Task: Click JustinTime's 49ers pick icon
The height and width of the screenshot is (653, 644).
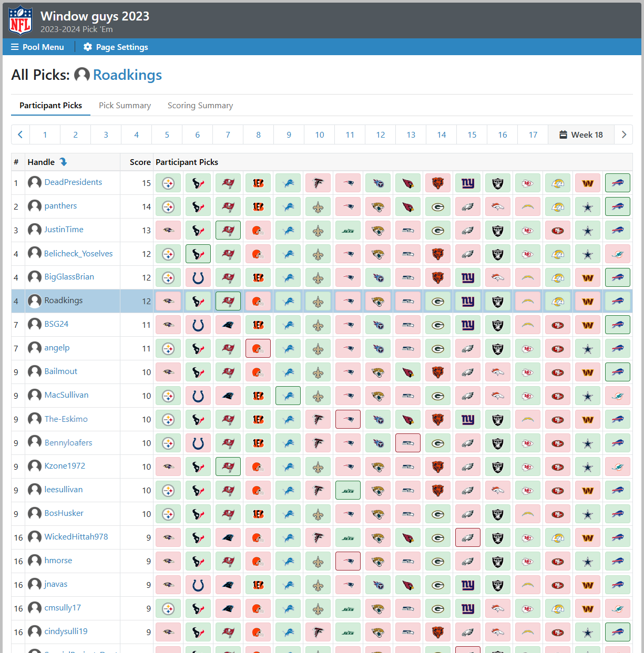Action: (558, 230)
